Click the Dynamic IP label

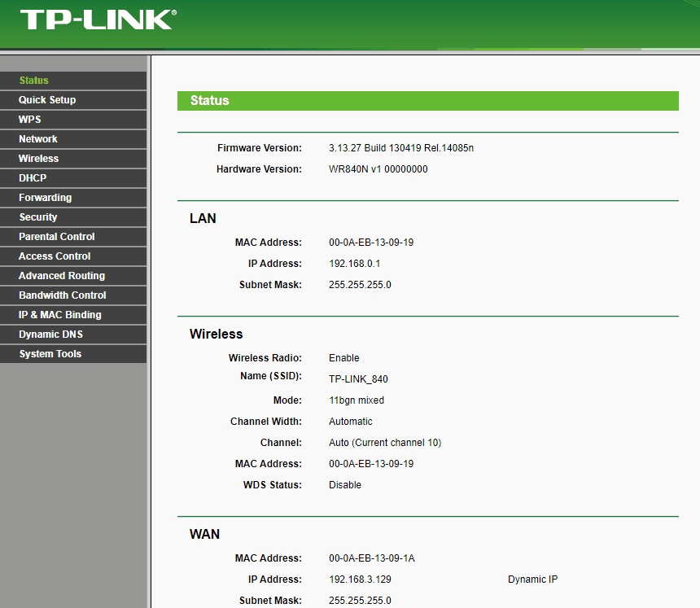point(532,580)
